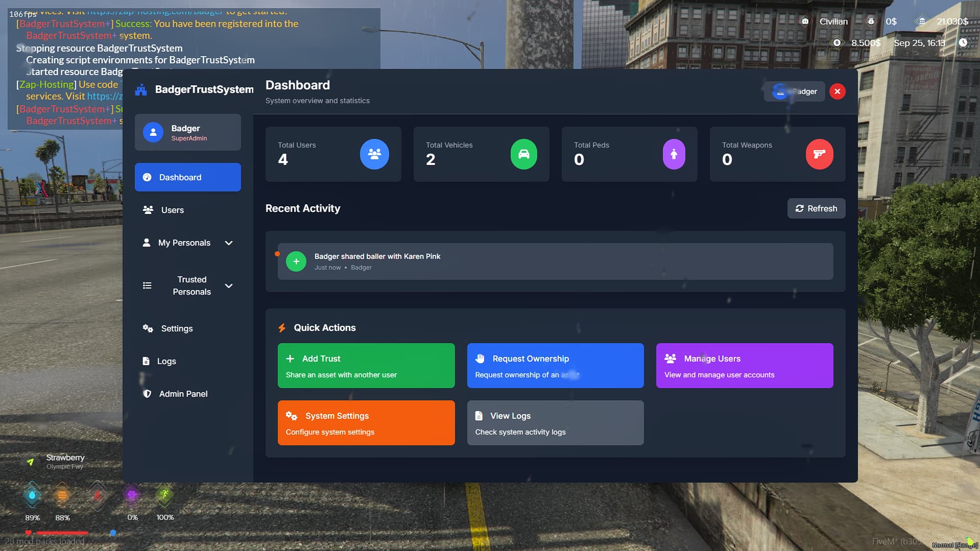The image size is (980, 551).
Task: Click the burger hunger status icon
Action: coord(62,495)
